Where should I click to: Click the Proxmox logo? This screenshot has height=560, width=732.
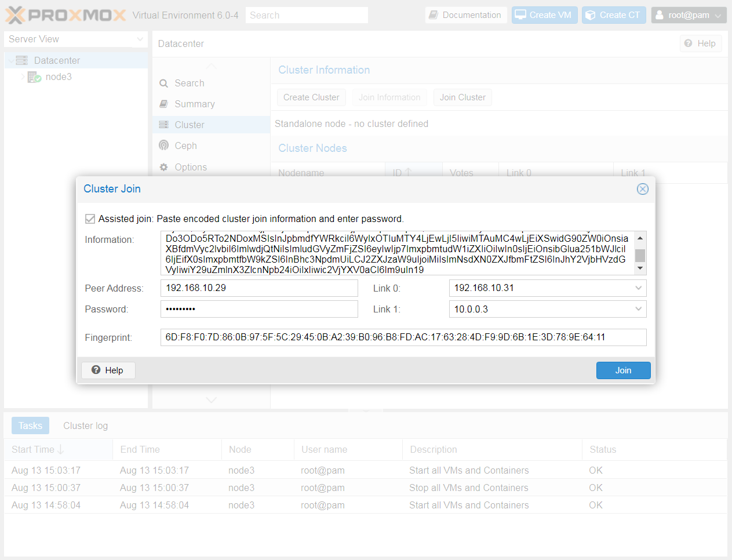65,15
